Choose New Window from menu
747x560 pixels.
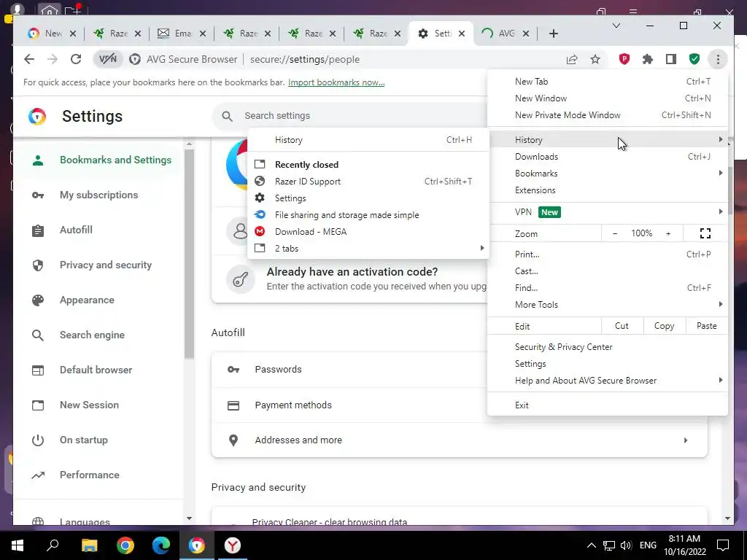pyautogui.click(x=608, y=98)
